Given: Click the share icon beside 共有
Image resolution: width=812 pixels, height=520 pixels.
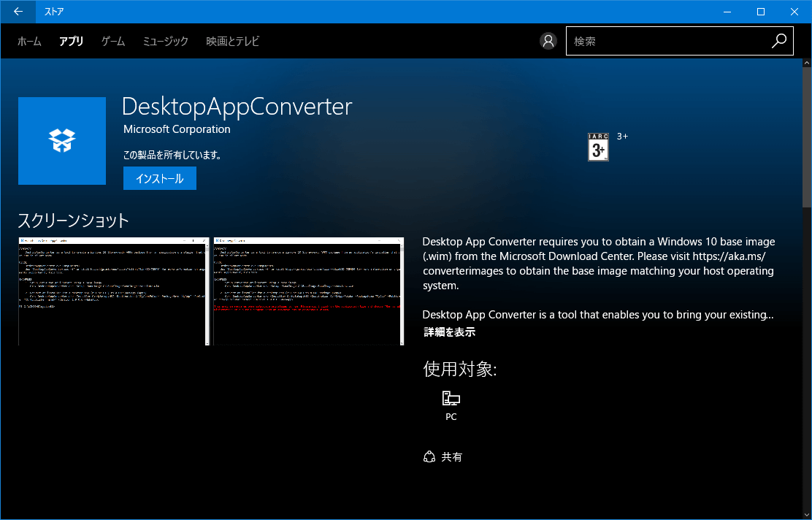Looking at the screenshot, I should pyautogui.click(x=429, y=456).
